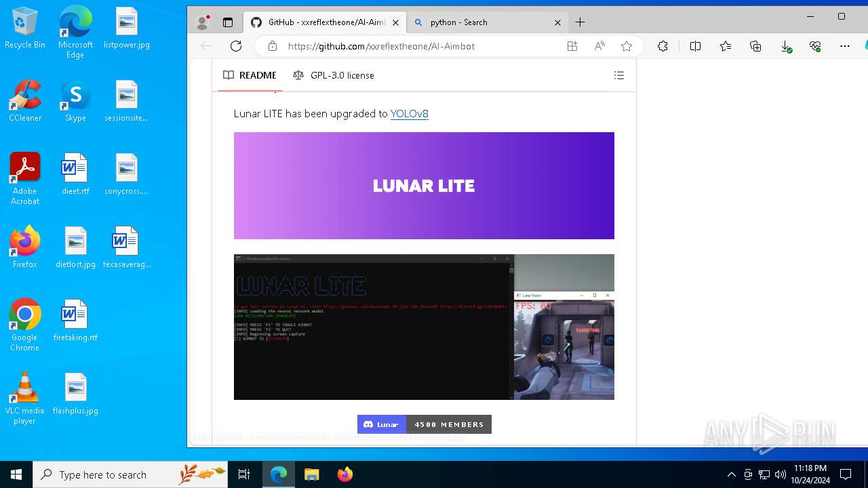Image resolution: width=868 pixels, height=488 pixels.
Task: Launch CCleaner desktop shortcut
Action: [25, 102]
